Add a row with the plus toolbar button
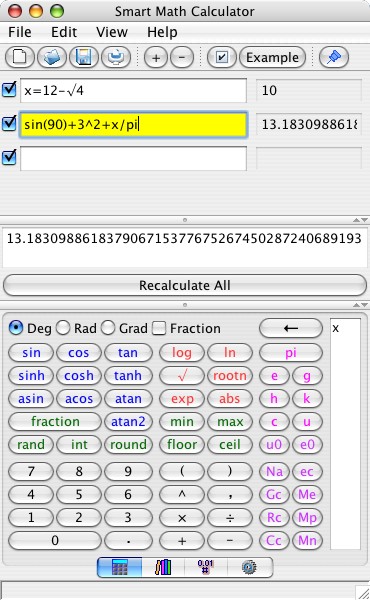 (156, 58)
